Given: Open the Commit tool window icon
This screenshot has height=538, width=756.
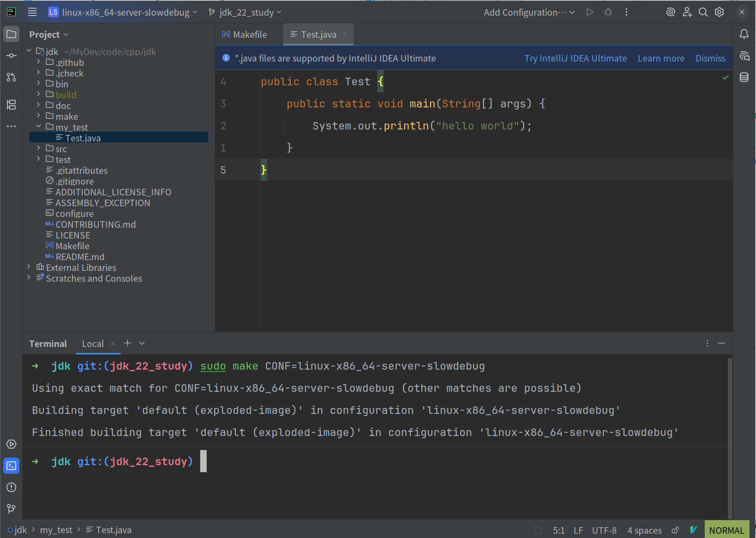Looking at the screenshot, I should pos(11,56).
